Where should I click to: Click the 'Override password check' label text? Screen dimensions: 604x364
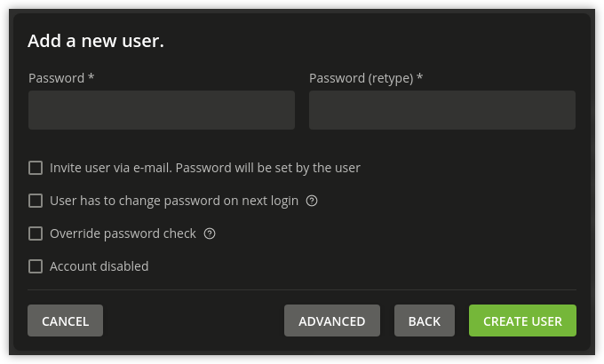pyautogui.click(x=123, y=233)
